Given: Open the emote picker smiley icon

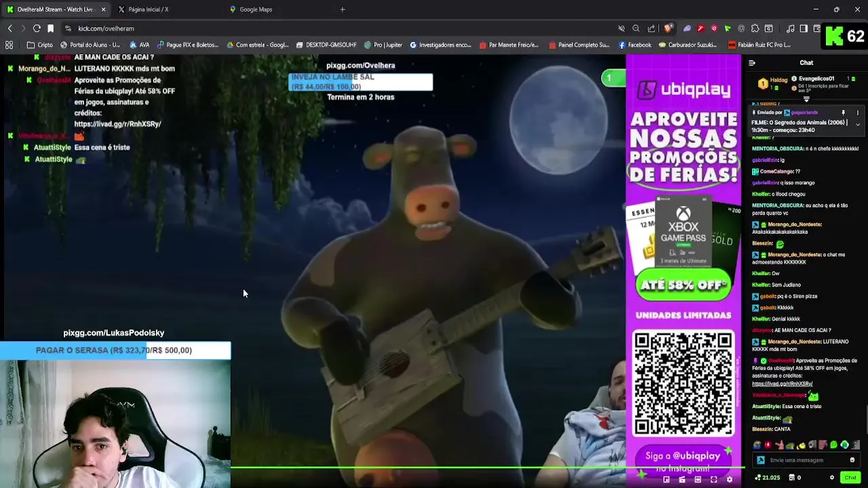Looking at the screenshot, I should (852, 460).
